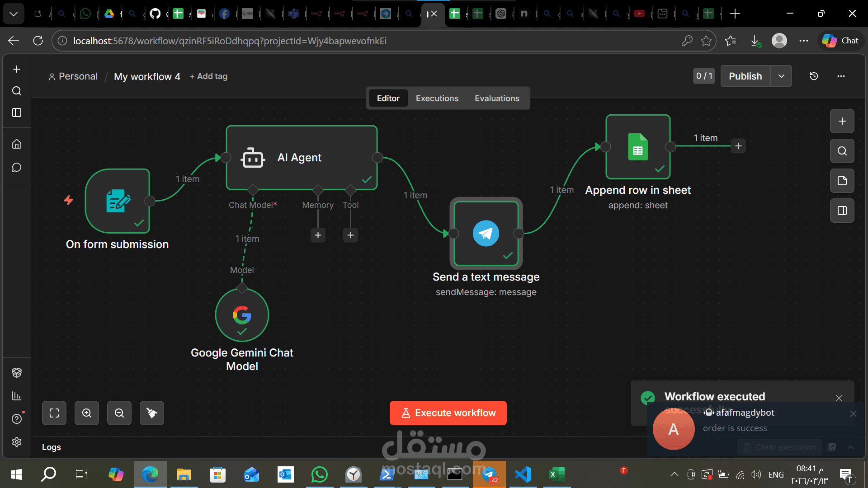868x488 pixels.
Task: Open Excel from the taskbar
Action: click(x=557, y=474)
